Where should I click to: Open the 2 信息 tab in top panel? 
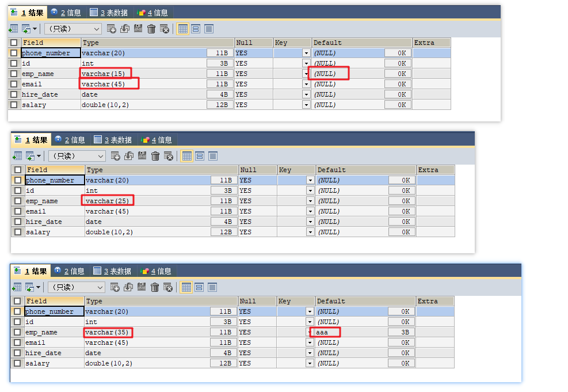pos(67,13)
